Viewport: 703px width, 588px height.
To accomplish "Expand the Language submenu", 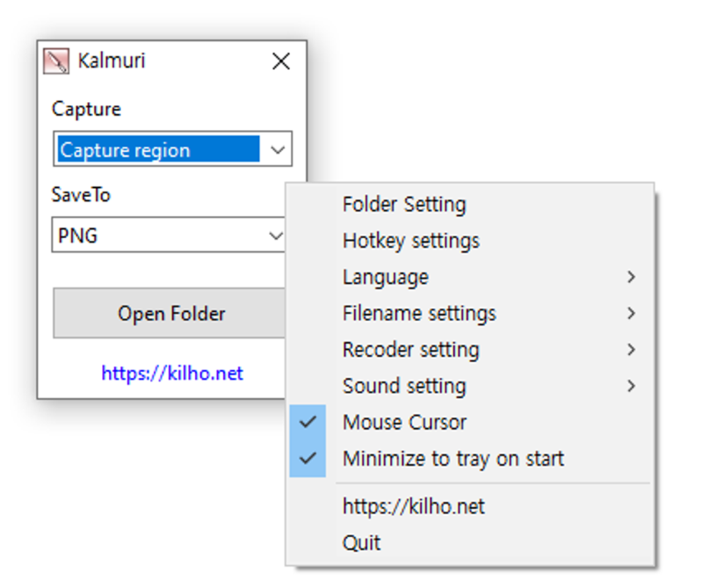I will [386, 278].
